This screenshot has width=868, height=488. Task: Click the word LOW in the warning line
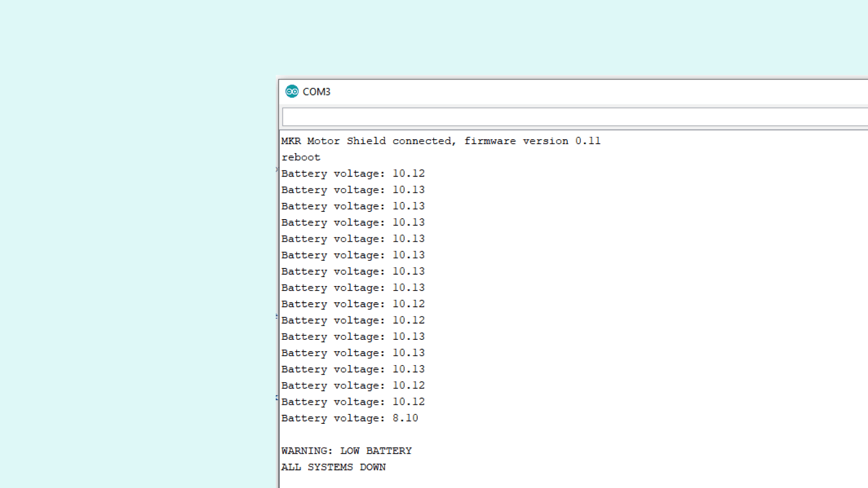349,451
